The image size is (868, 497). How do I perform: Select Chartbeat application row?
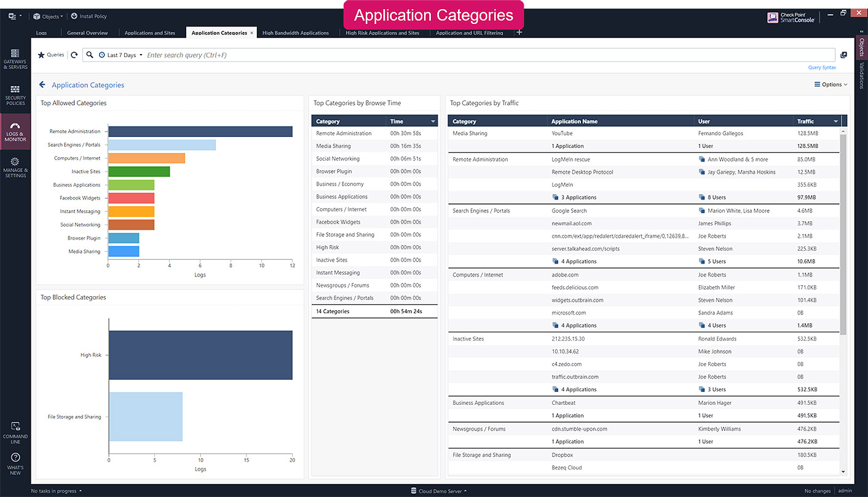[x=644, y=403]
